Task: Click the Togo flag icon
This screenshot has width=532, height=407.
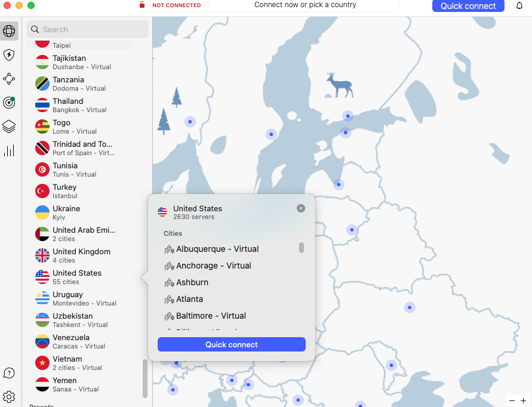Action: point(42,127)
